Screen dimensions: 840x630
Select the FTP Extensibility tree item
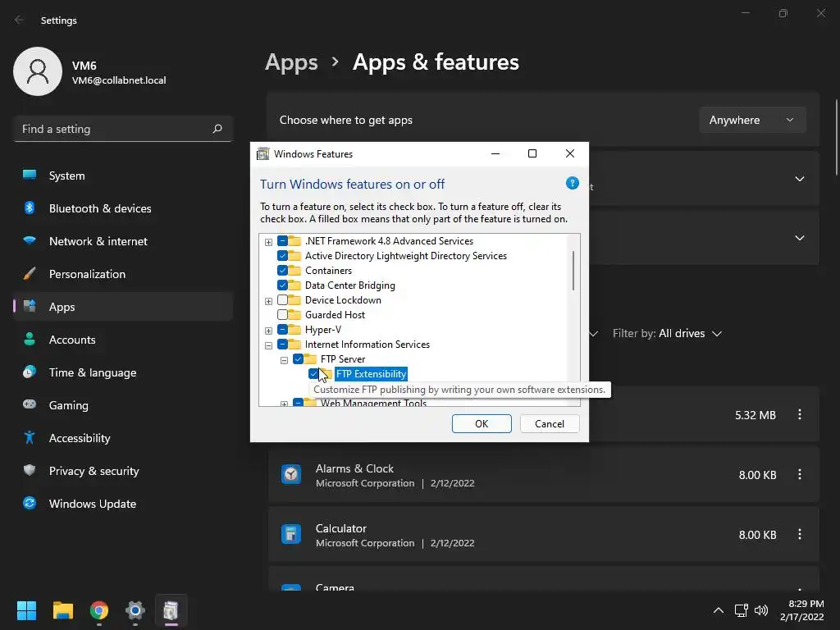pos(371,373)
